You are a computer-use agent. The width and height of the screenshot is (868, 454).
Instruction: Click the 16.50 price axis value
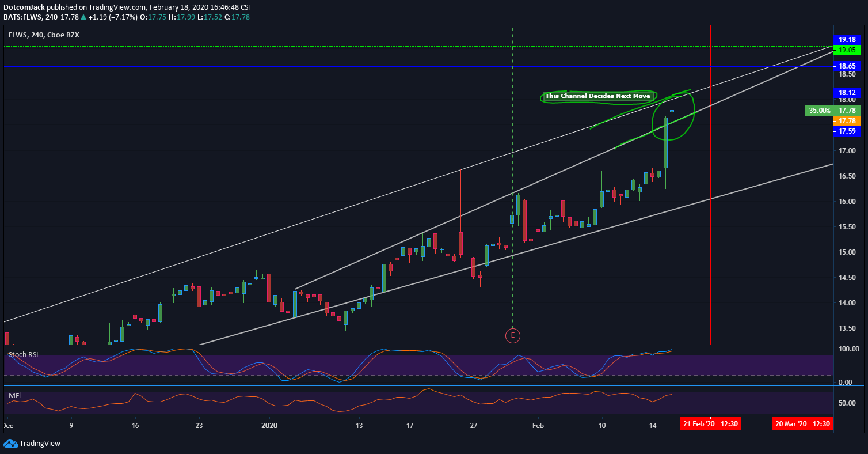pyautogui.click(x=846, y=176)
